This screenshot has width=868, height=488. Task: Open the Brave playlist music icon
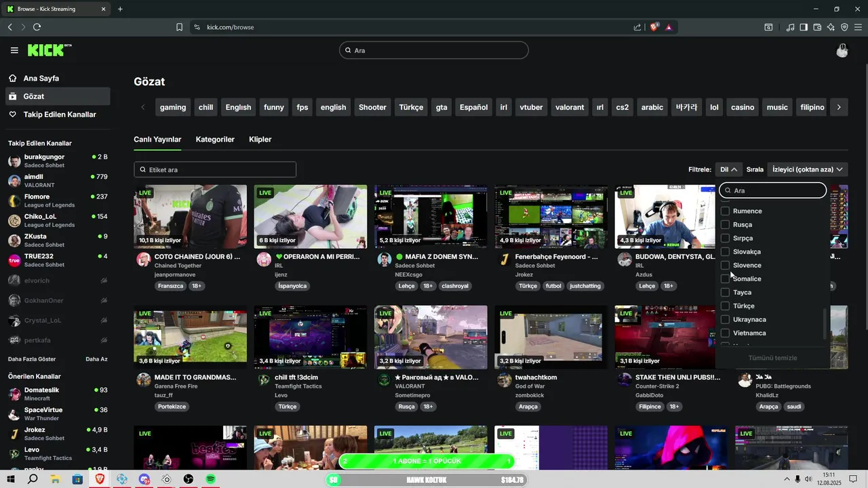[790, 27]
